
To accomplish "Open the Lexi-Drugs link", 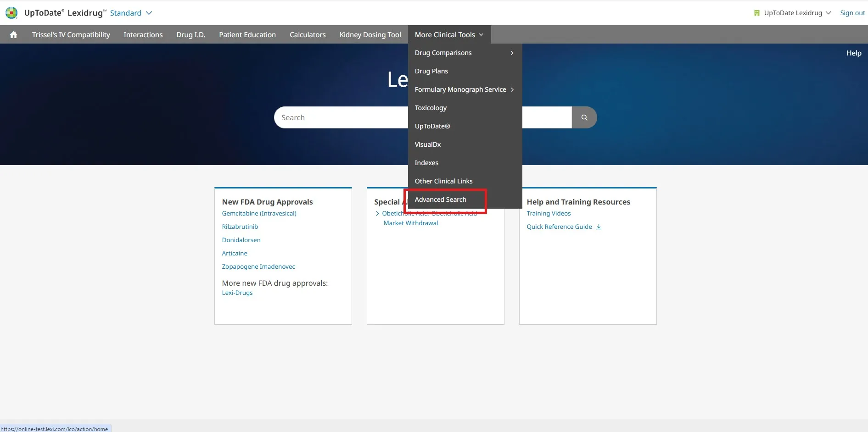I will tap(237, 293).
